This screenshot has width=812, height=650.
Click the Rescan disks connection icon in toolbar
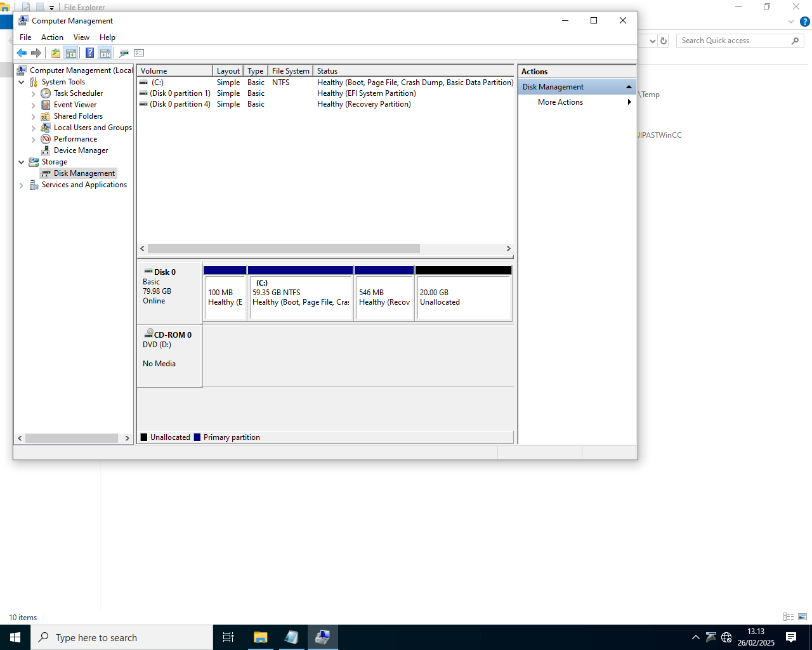(x=124, y=53)
